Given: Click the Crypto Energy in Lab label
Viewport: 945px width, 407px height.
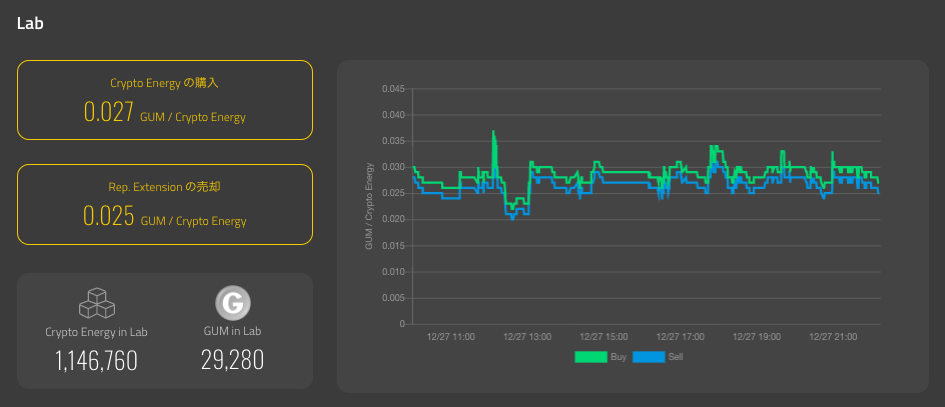Looking at the screenshot, I should click(96, 332).
